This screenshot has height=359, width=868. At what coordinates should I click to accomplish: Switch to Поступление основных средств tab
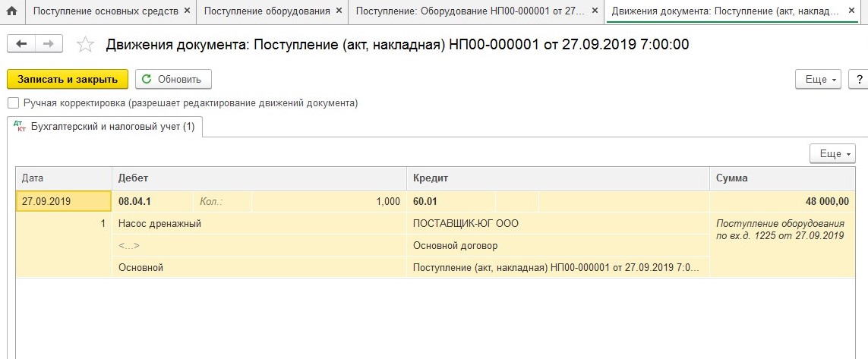(x=106, y=11)
